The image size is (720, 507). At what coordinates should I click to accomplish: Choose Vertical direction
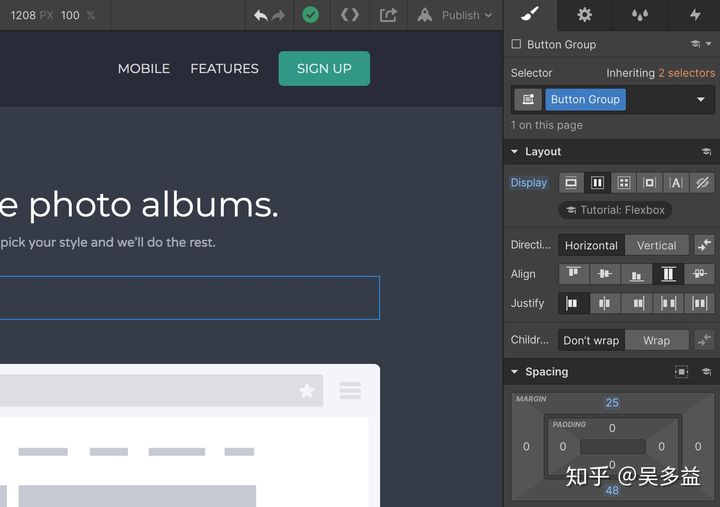(657, 245)
